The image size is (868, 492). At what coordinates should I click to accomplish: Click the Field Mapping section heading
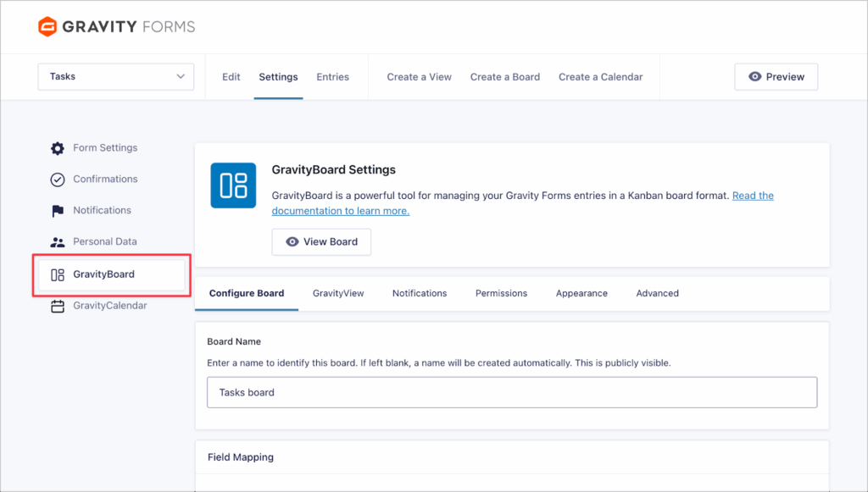click(241, 457)
